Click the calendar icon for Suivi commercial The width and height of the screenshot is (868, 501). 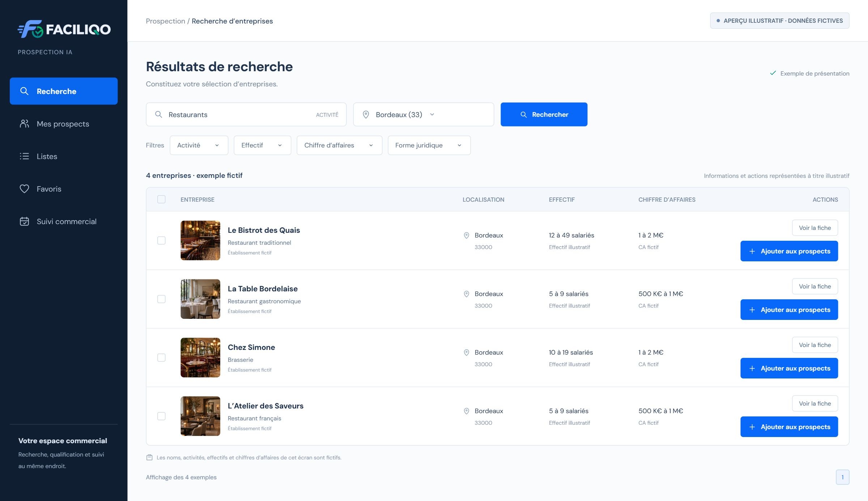pos(24,221)
